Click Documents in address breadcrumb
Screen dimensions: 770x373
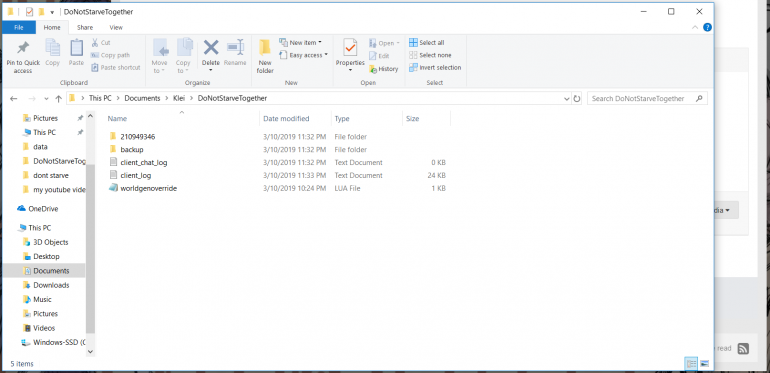coord(142,98)
